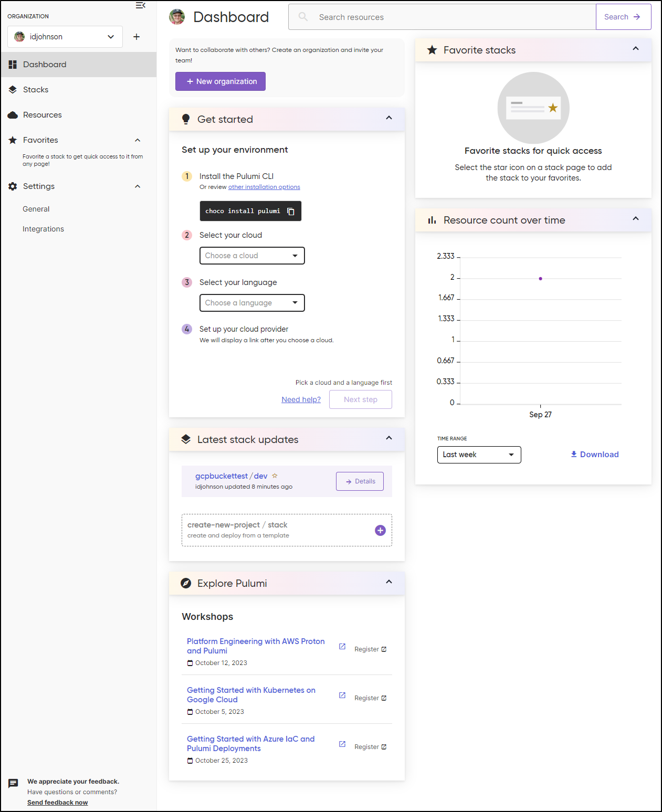Collapse the Favorite stacks panel
This screenshot has width=662, height=812.
coord(636,48)
